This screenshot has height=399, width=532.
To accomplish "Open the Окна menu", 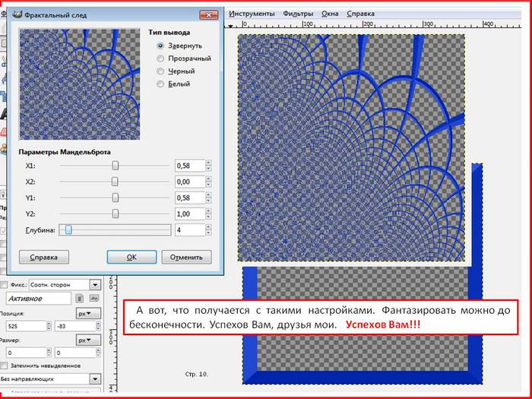I will 330,14.
